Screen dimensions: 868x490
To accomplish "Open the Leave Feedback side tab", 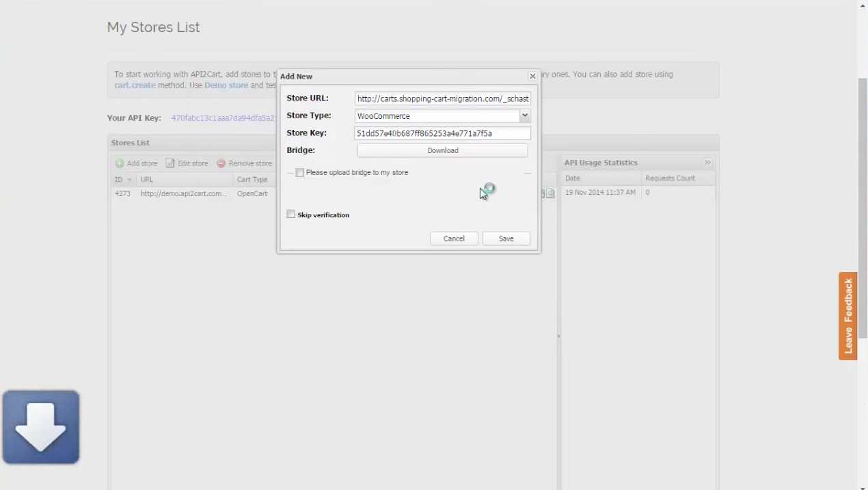I will (x=848, y=316).
